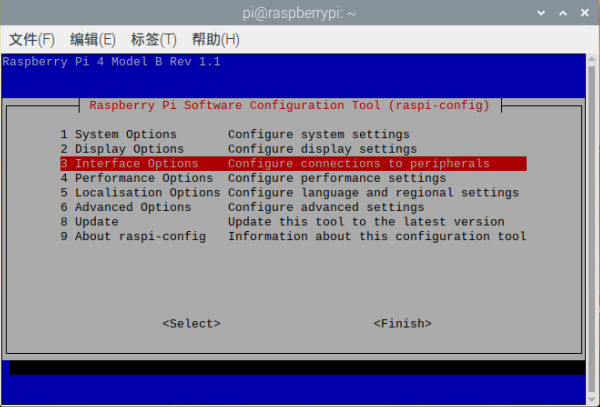The width and height of the screenshot is (600, 407).
Task: Select 6 Advanced Options entry
Action: [293, 207]
